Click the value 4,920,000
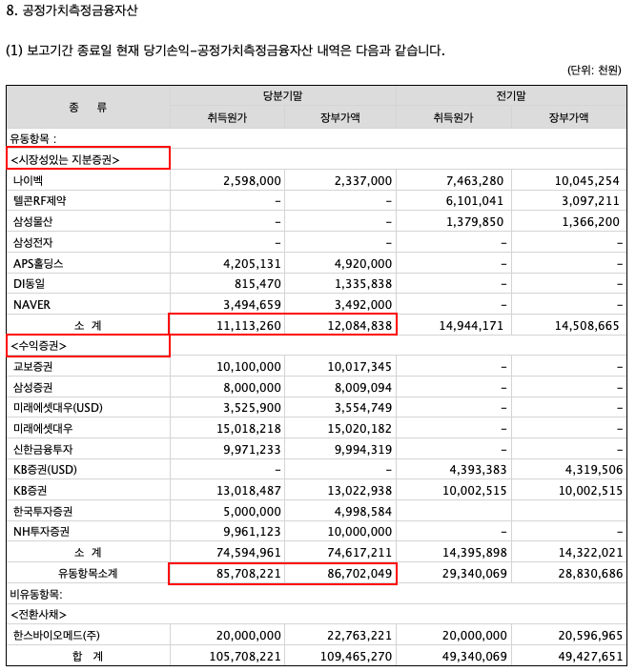This screenshot has height=672, width=636. coord(363,264)
